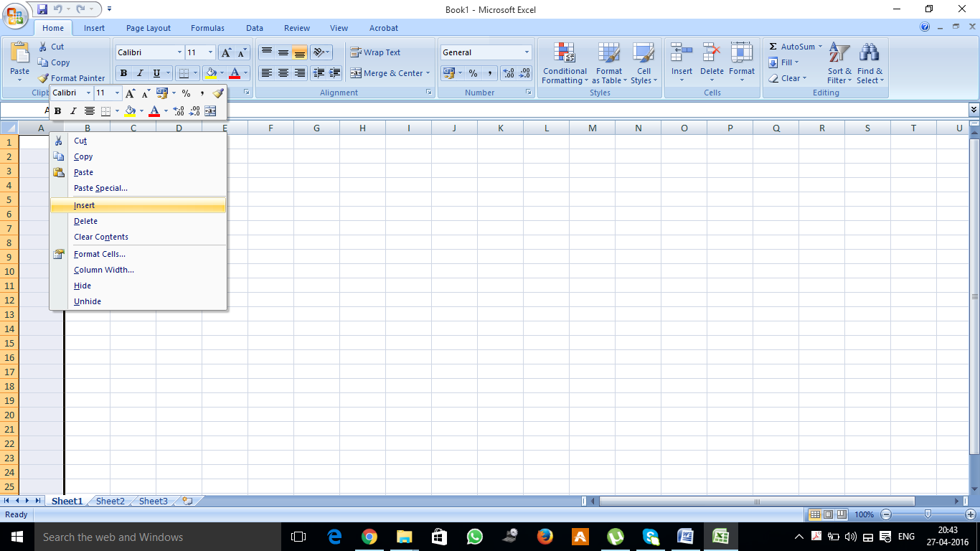
Task: Expand the formula bar
Action: click(x=974, y=110)
